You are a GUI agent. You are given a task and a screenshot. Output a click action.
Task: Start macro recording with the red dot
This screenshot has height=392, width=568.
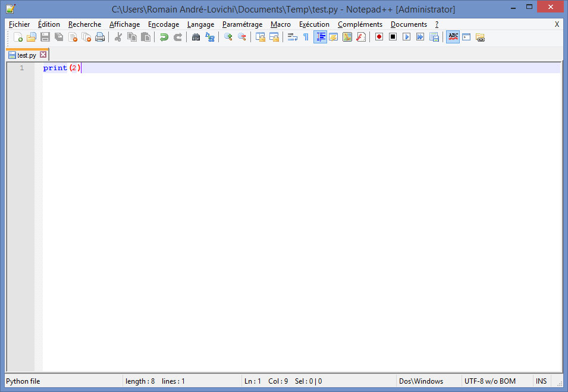tap(379, 37)
